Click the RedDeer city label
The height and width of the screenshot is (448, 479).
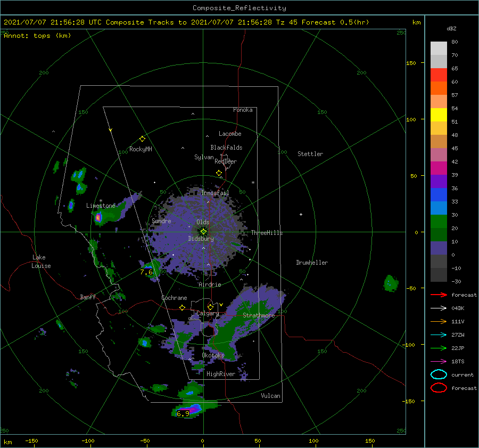click(x=226, y=161)
